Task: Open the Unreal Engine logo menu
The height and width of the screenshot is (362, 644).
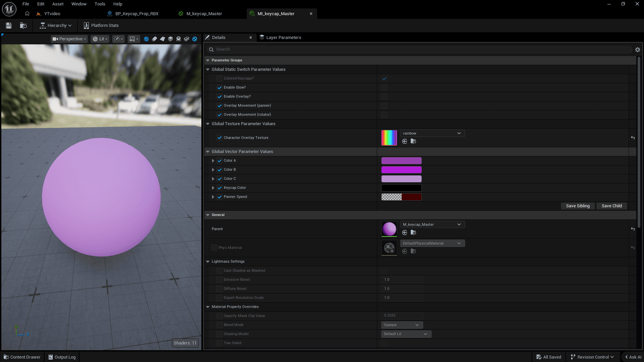Action: [9, 9]
